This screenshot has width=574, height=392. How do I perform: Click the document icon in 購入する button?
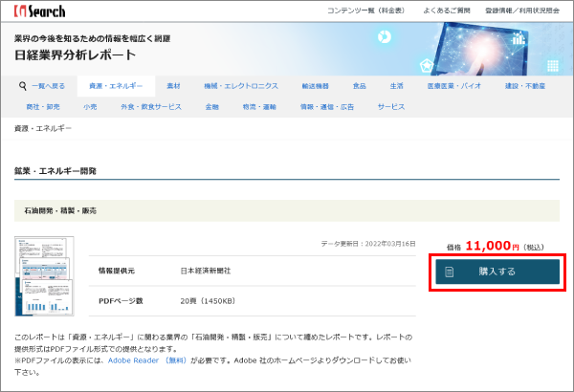click(x=450, y=272)
